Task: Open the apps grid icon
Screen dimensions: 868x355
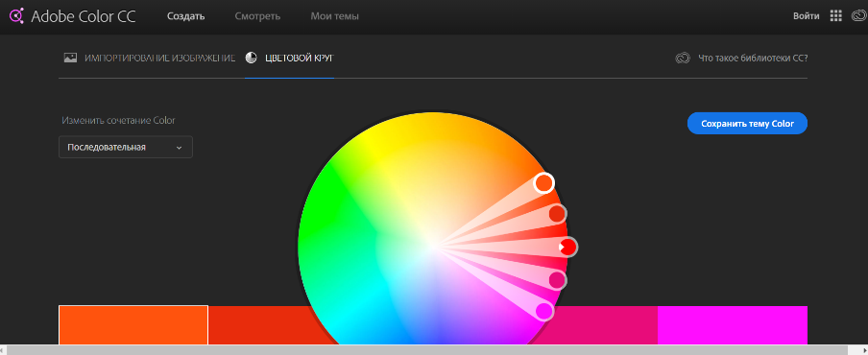Action: tap(836, 16)
